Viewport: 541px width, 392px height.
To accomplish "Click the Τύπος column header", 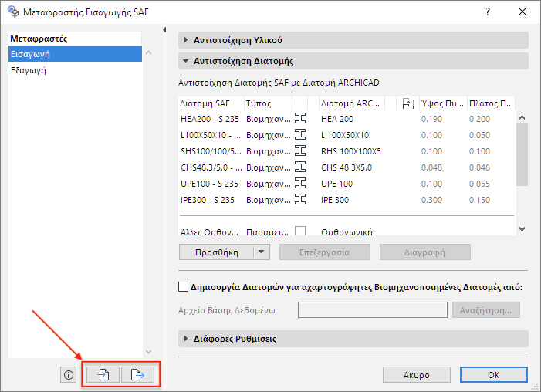I will point(268,103).
